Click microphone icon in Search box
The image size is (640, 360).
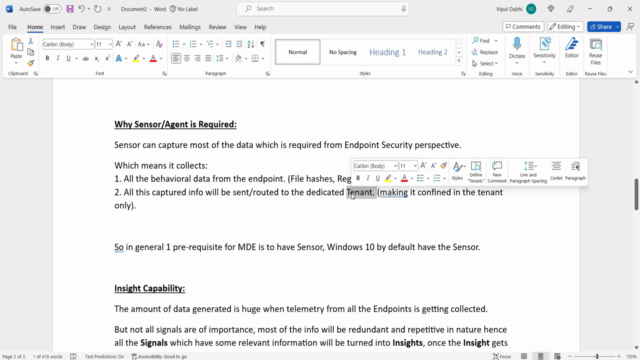point(403,9)
